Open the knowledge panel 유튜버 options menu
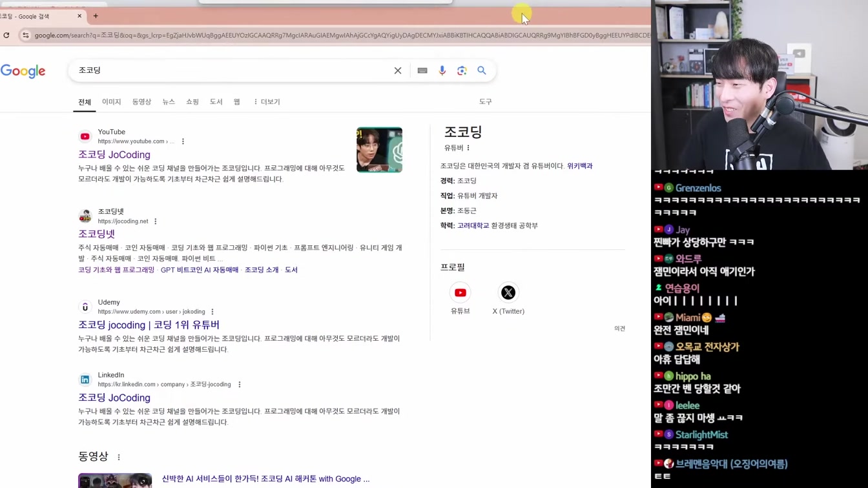 469,148
